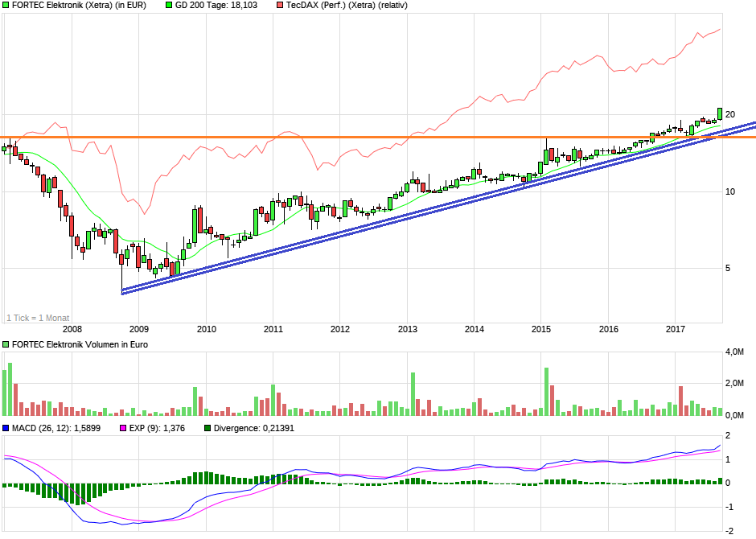Select the 2008 year axis label

[x=72, y=329]
